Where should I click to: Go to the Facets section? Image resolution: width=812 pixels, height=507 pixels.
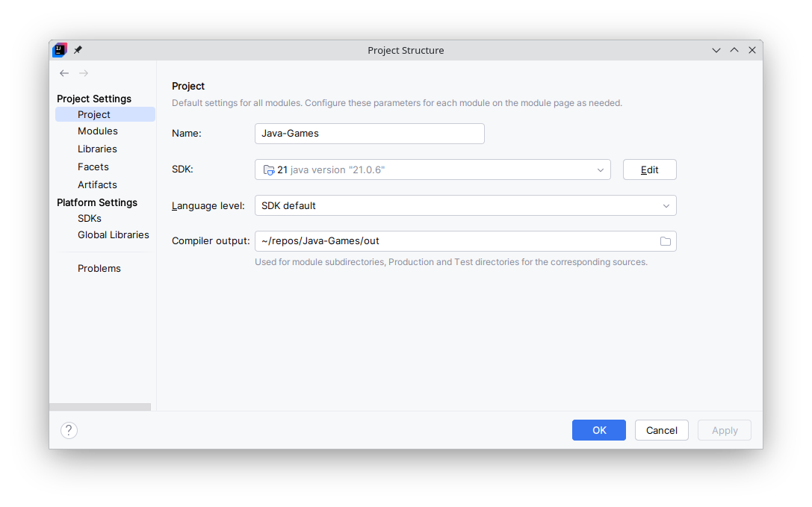93,167
